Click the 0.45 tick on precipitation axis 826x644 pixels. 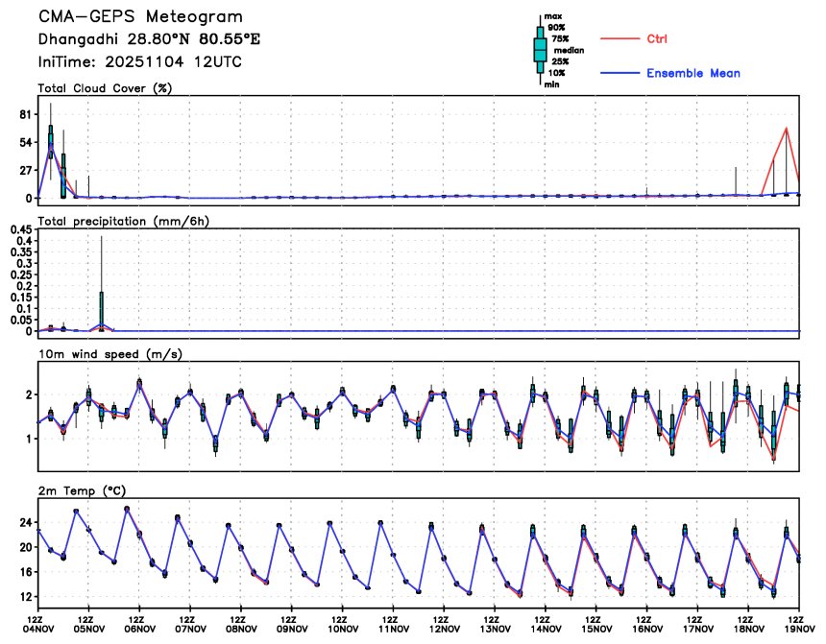click(21, 229)
